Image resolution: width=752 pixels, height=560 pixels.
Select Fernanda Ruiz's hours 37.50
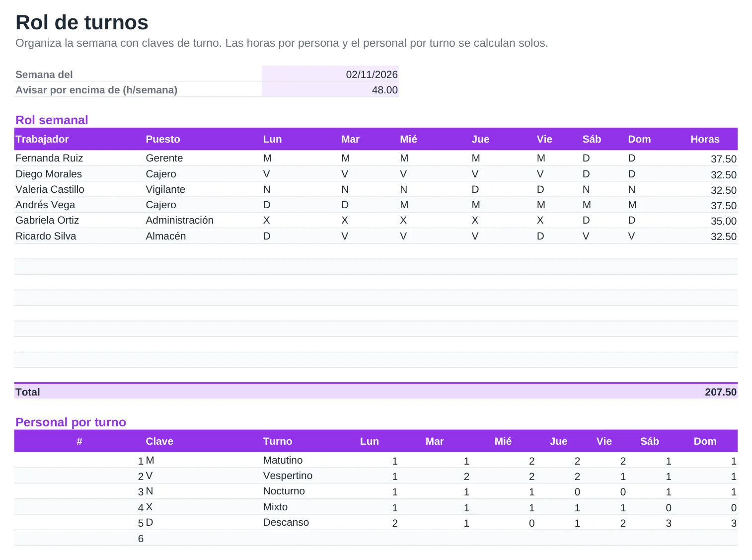tap(723, 159)
